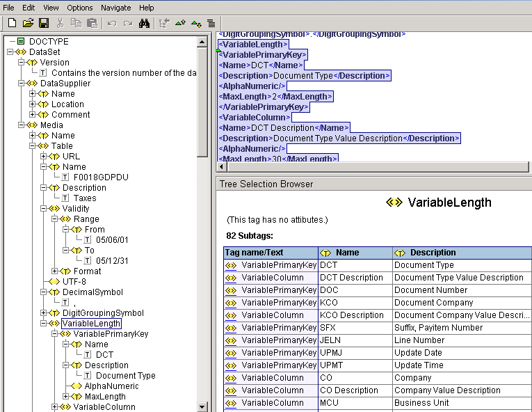532x412 pixels.
Task: Click the MaxLength 2 line in source
Action: [275, 97]
